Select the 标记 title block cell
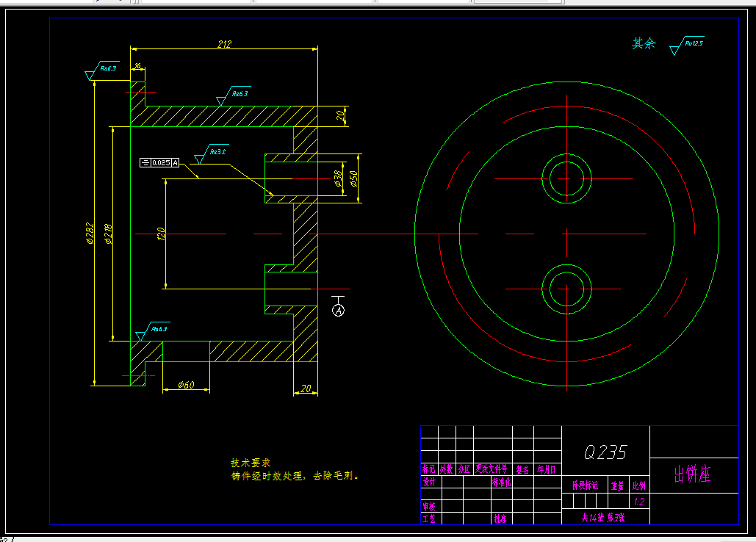Viewport: 756px width, 542px height. tap(428, 469)
